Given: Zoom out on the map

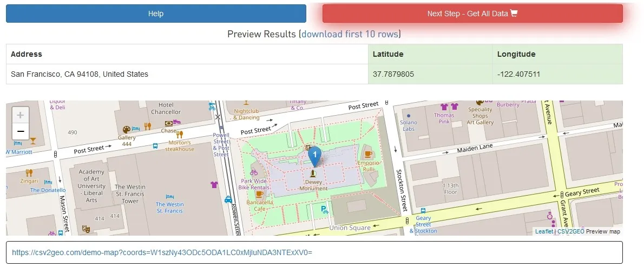Looking at the screenshot, I should pos(20,131).
